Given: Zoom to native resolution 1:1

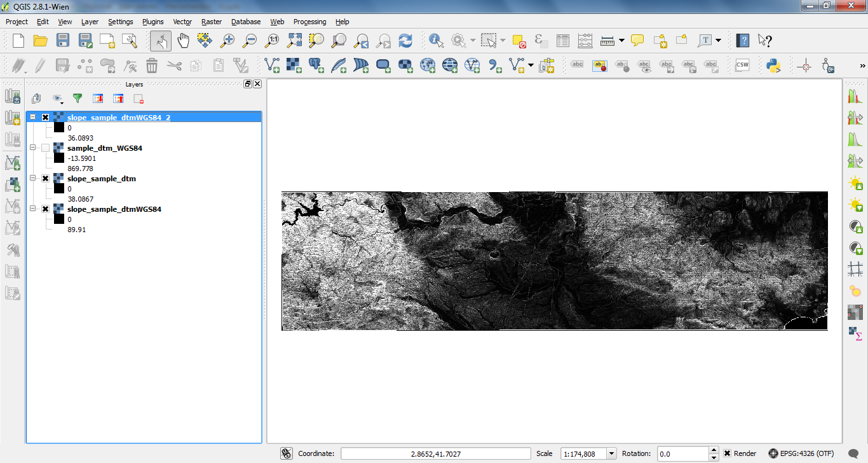Looking at the screenshot, I should click(272, 41).
